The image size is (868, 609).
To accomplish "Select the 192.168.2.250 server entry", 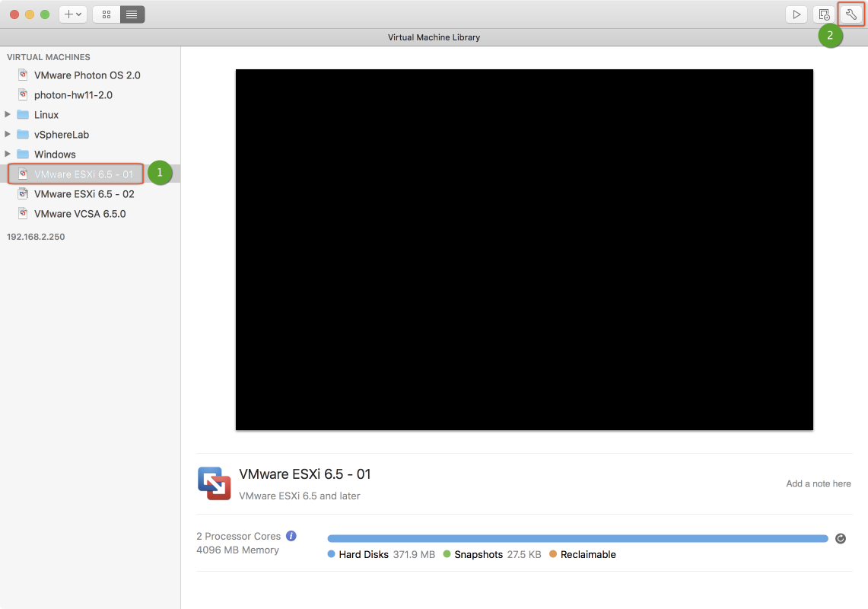I will tap(36, 237).
